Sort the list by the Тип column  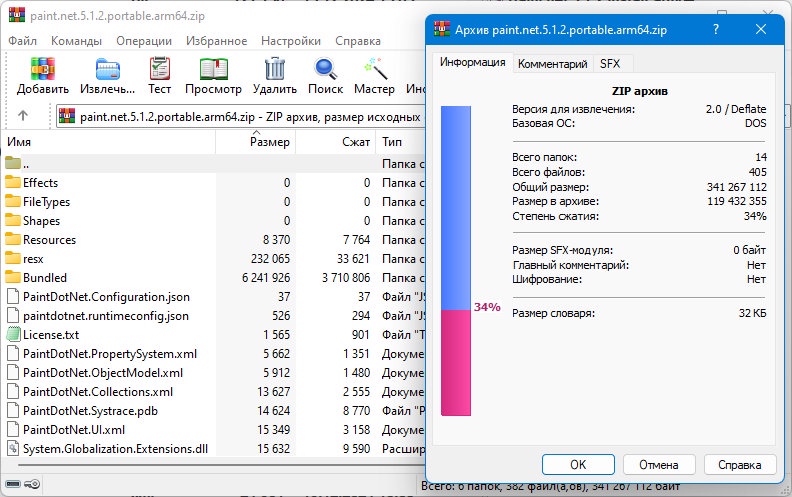(x=401, y=142)
